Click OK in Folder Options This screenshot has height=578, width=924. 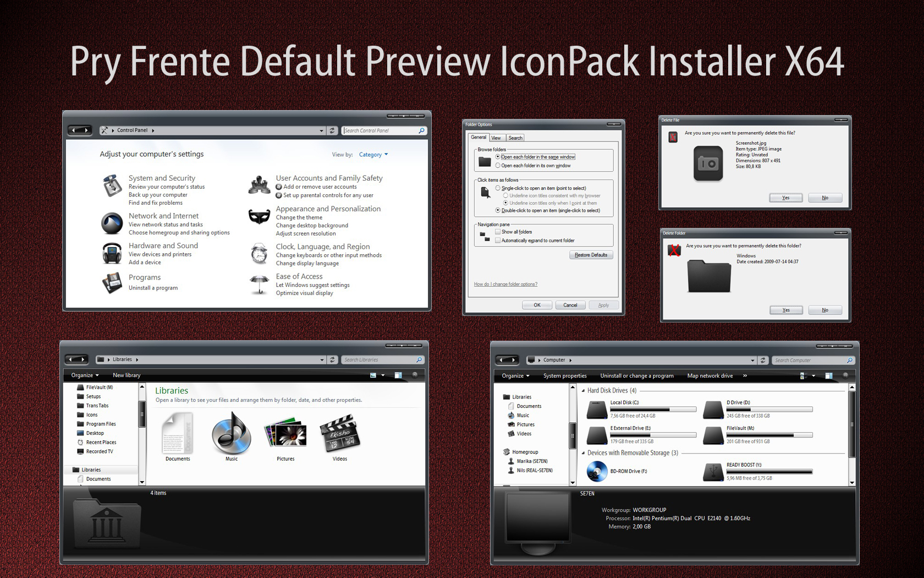click(537, 305)
